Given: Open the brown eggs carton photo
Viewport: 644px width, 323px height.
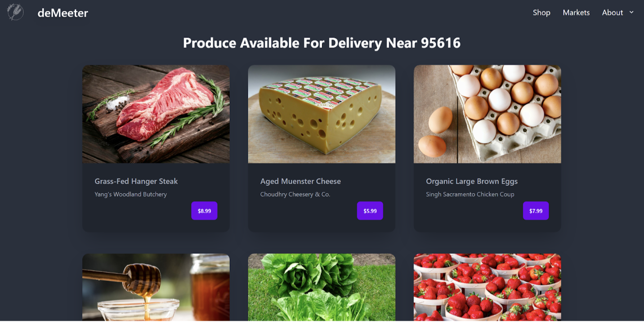Looking at the screenshot, I should coord(487,114).
